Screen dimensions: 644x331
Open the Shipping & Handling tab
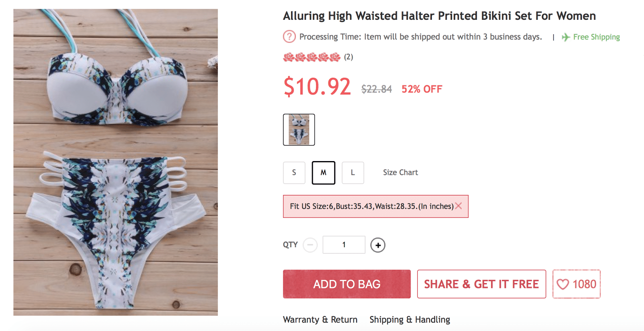[409, 320]
